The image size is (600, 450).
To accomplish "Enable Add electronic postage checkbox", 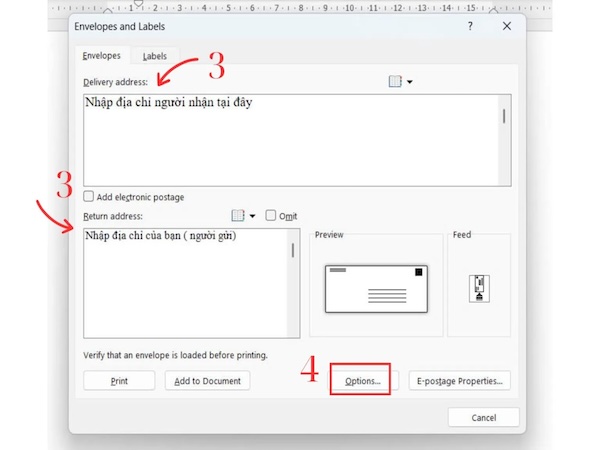I will pos(88,197).
